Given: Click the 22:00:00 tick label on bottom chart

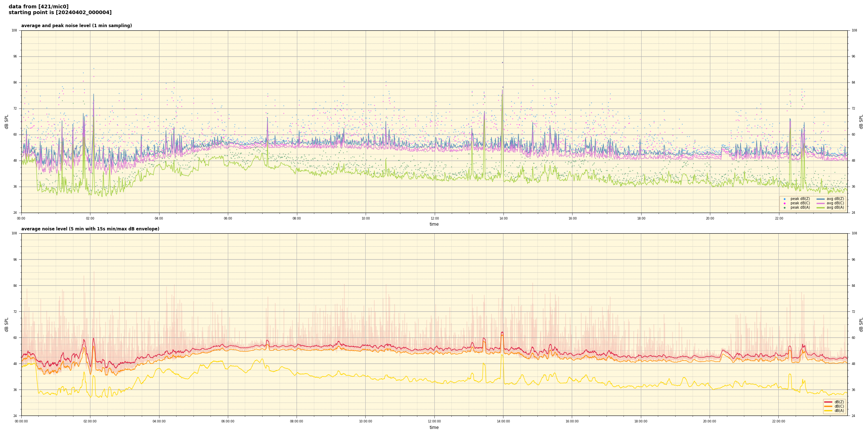Looking at the screenshot, I should 779,421.
